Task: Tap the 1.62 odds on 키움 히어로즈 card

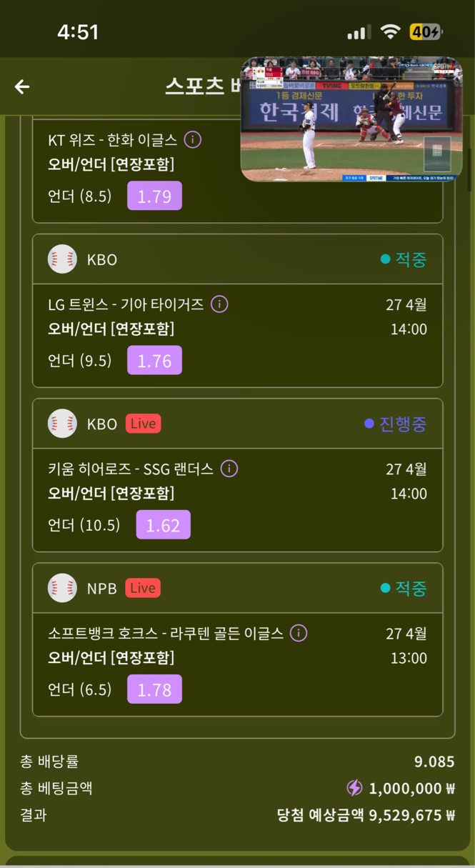Action: [164, 524]
